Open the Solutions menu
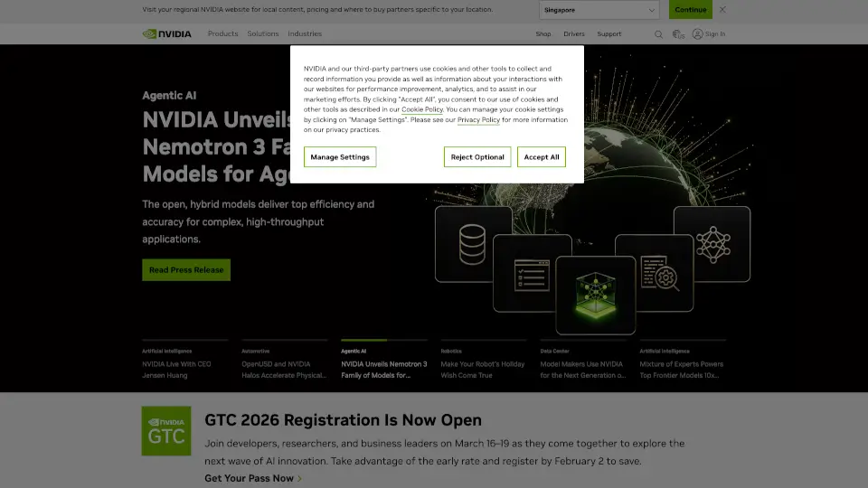Viewport: 868px width, 488px height. coord(263,34)
